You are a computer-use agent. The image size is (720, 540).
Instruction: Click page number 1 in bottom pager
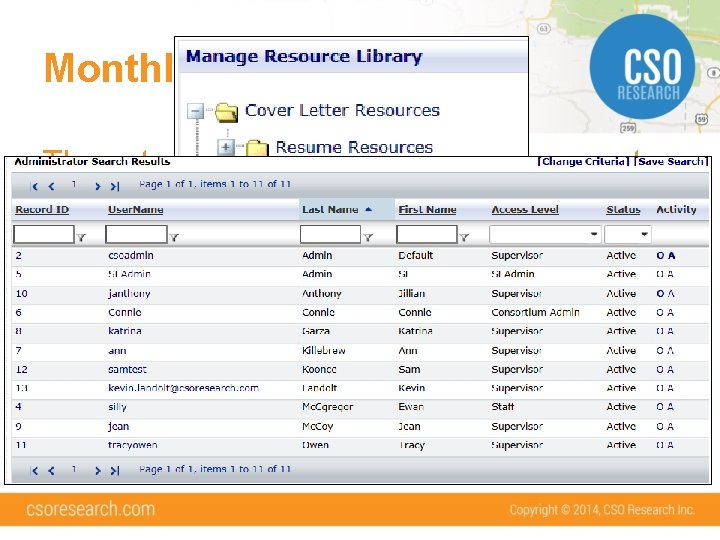coord(74,469)
